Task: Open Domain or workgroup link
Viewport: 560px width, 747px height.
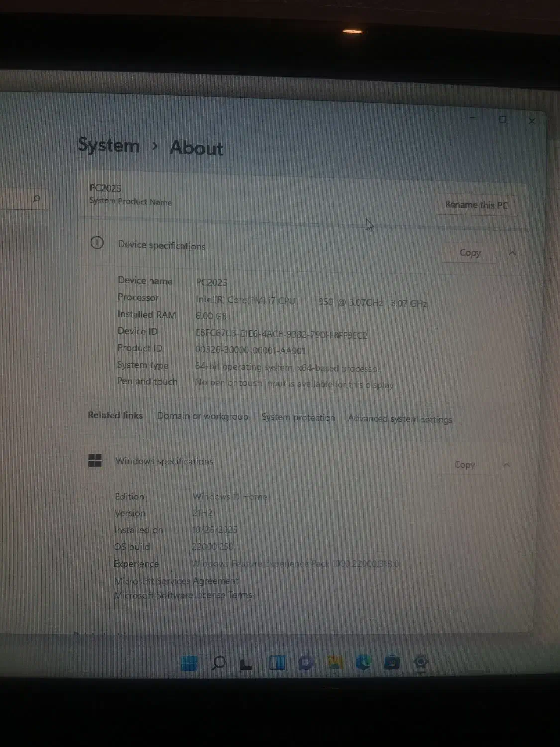Action: tap(203, 416)
